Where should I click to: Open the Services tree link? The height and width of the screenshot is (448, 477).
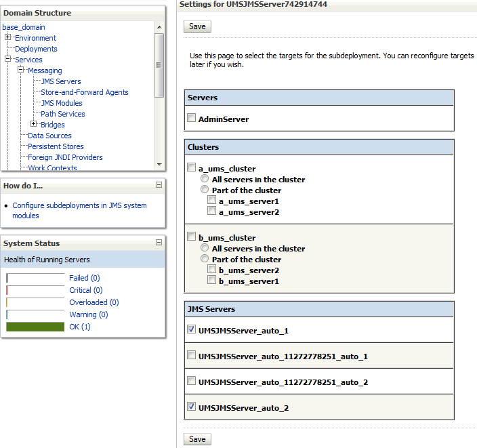[x=28, y=60]
